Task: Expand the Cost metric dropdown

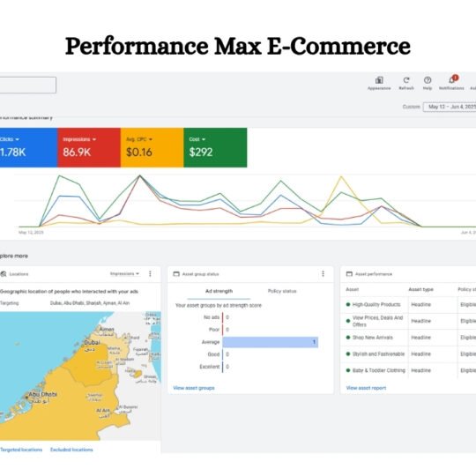Action: click(204, 139)
